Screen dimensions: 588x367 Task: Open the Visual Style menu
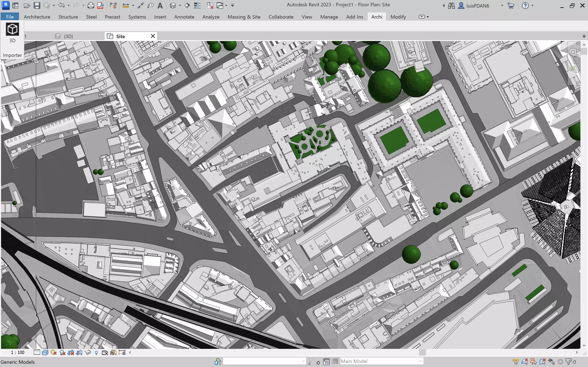coord(45,352)
